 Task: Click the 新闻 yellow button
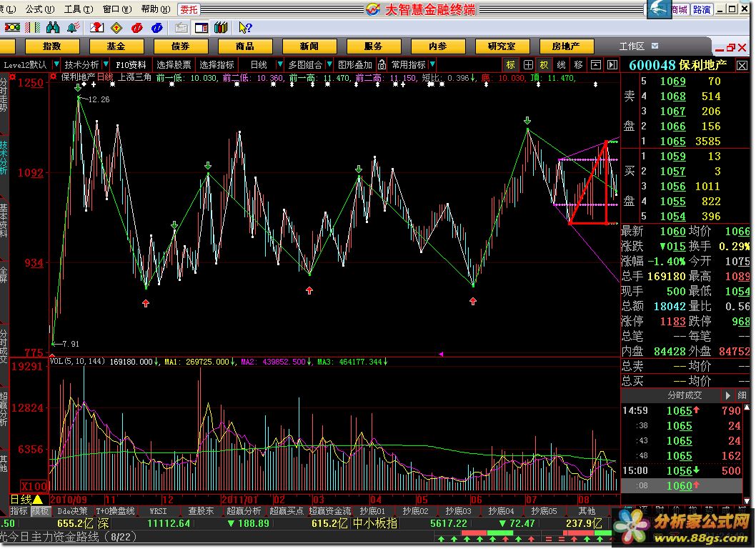[x=309, y=46]
